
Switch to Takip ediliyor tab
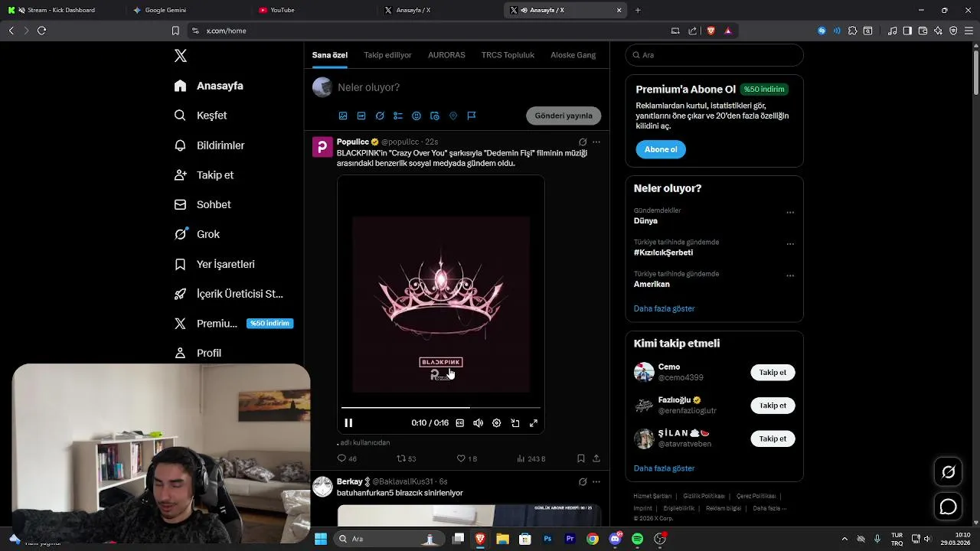click(387, 55)
